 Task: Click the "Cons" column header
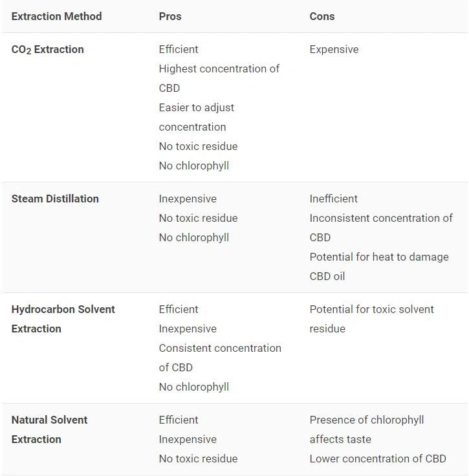322,16
